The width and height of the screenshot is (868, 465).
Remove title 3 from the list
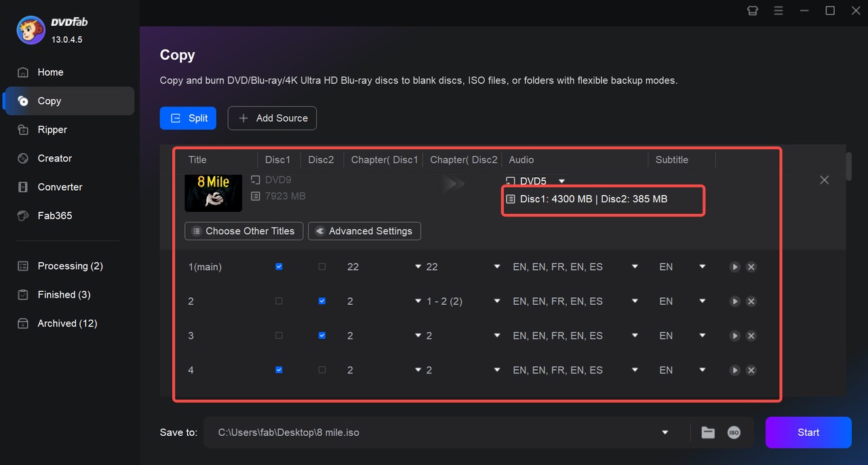pyautogui.click(x=751, y=335)
